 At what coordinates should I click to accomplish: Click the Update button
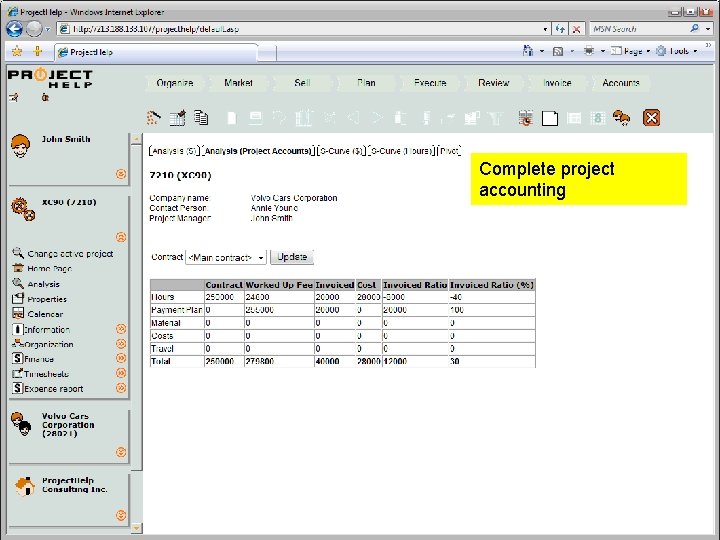(292, 257)
